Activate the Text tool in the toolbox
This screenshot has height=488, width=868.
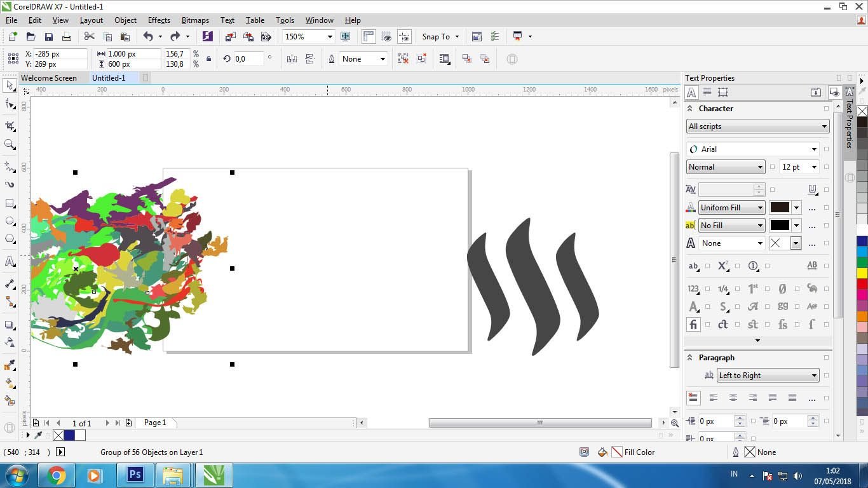coord(10,261)
